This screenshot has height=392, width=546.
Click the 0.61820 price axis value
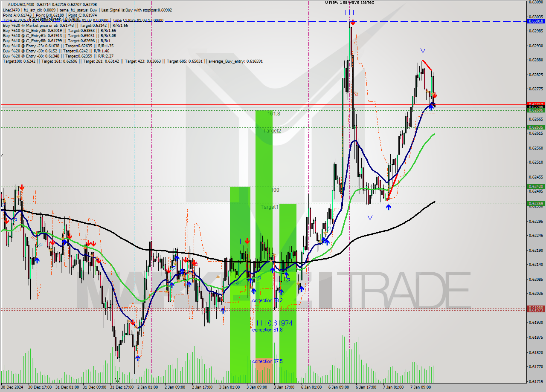click(x=536, y=352)
